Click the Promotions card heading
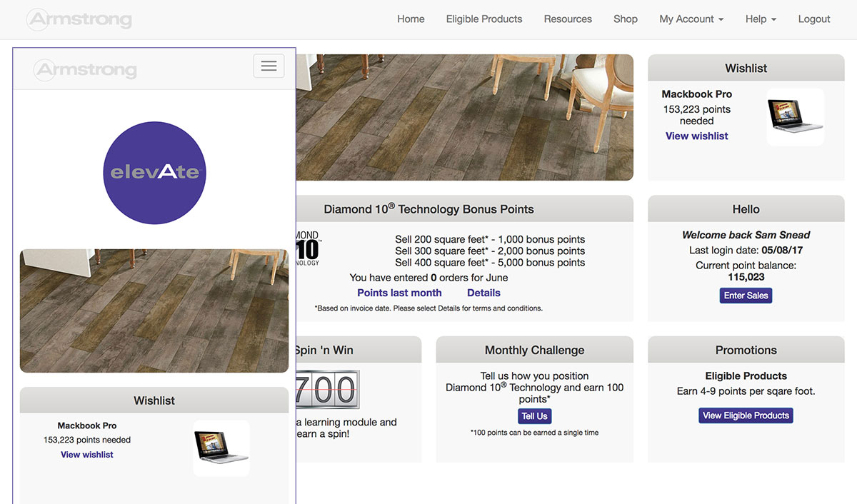 [746, 351]
